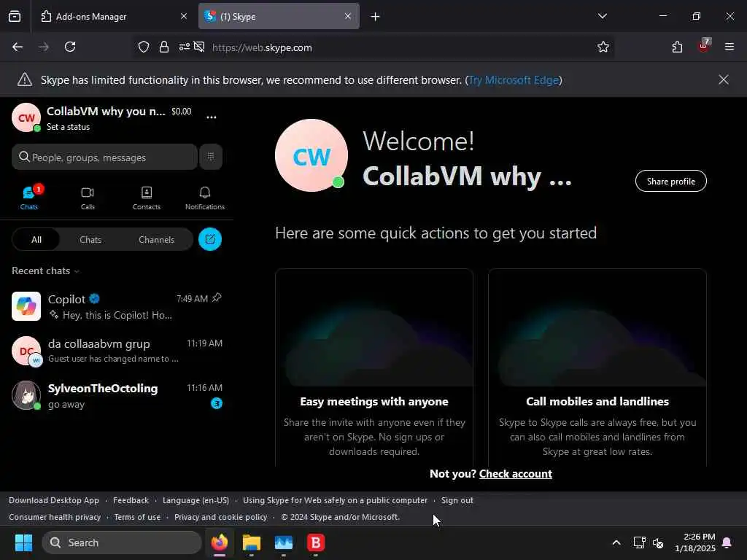This screenshot has width=747, height=560.
Task: Open Privacy and cookie policy link
Action: (x=220, y=517)
